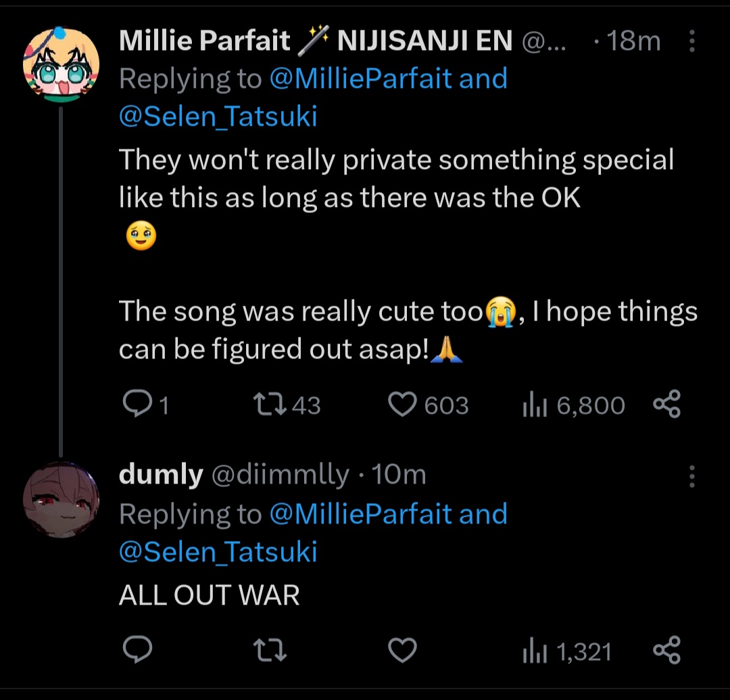The height and width of the screenshot is (700, 730).
Task: View analytics showing 1,321 views
Action: click(534, 651)
